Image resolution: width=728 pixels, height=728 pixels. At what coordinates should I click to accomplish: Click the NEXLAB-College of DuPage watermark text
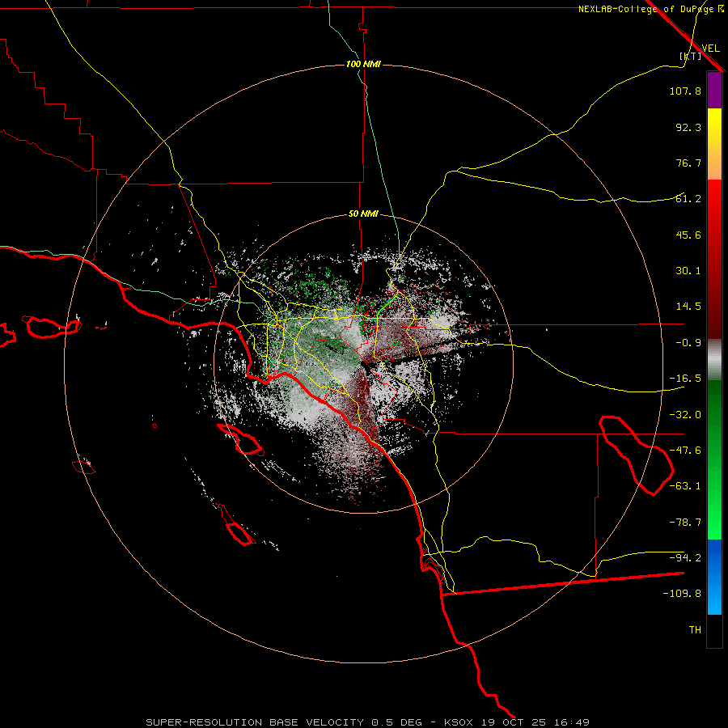[x=650, y=9]
